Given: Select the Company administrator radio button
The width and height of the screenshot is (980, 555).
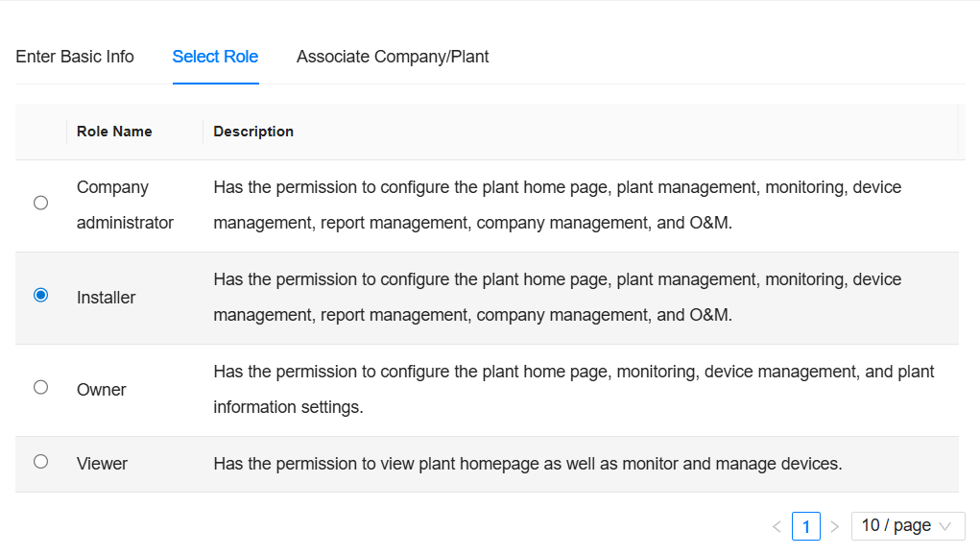Looking at the screenshot, I should tap(40, 203).
